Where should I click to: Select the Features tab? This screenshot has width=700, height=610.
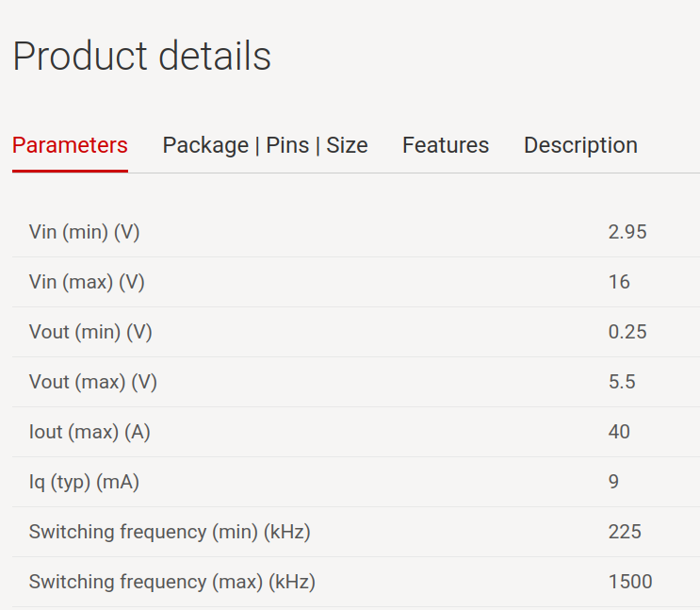(446, 145)
